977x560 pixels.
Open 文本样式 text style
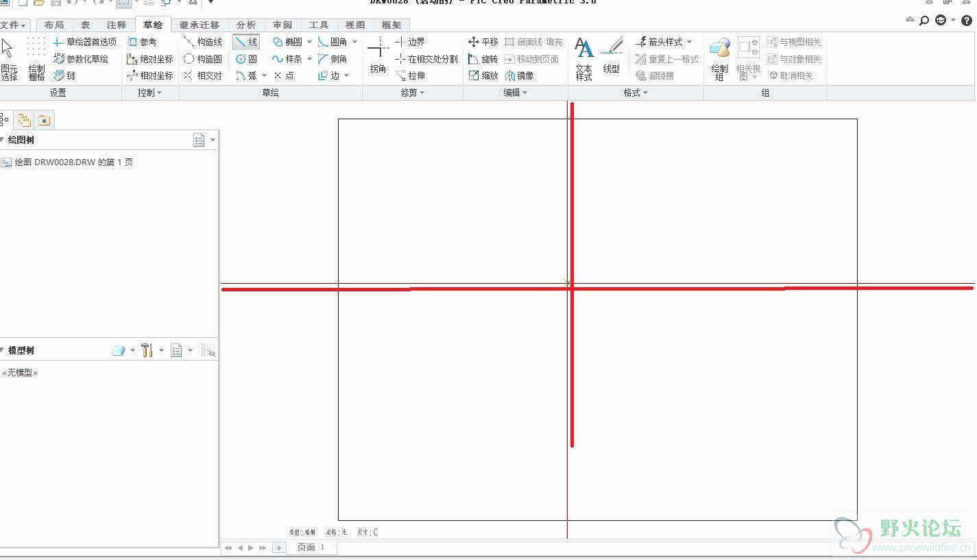584,59
